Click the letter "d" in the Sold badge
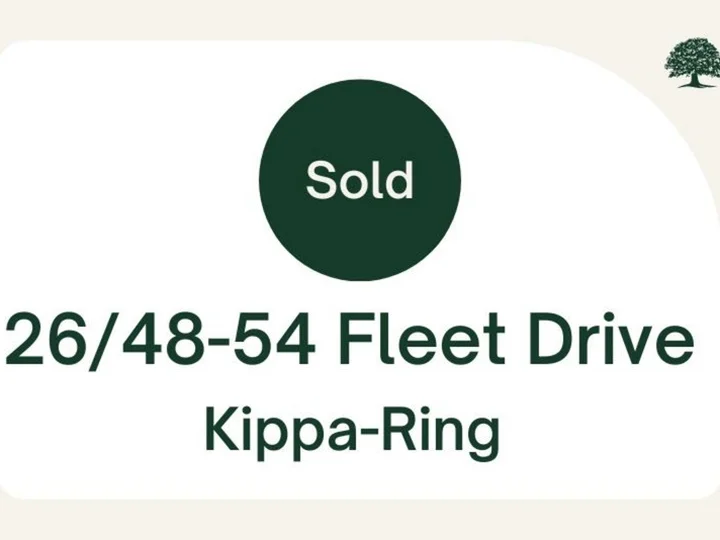720x540 pixels. coord(400,180)
